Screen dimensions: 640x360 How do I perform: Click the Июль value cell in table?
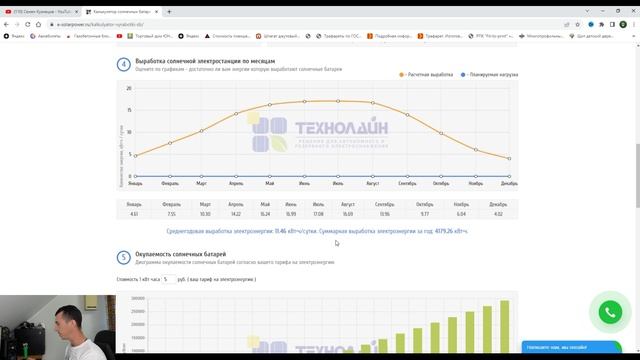318,214
